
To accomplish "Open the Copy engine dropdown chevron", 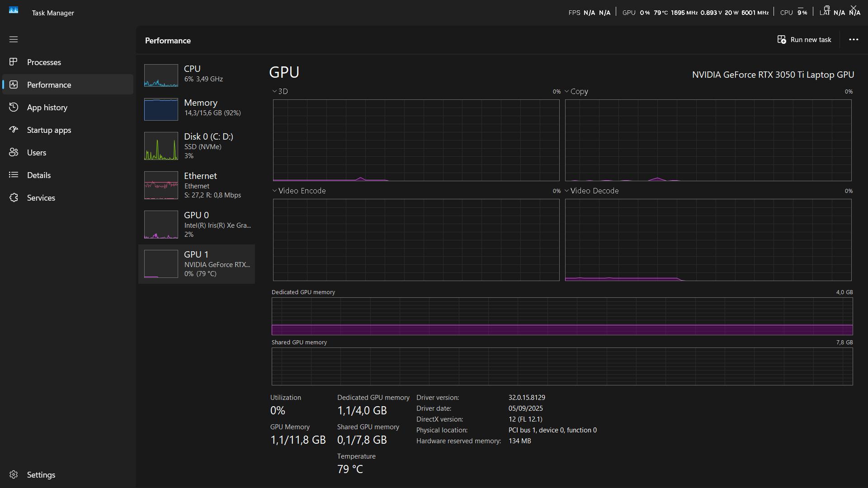I will [566, 91].
